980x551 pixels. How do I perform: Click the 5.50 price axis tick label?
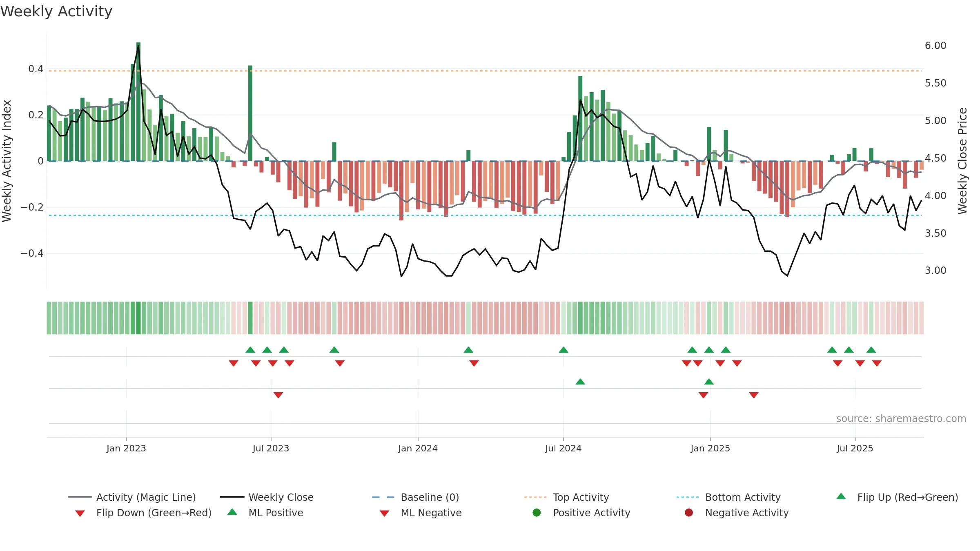tap(935, 83)
